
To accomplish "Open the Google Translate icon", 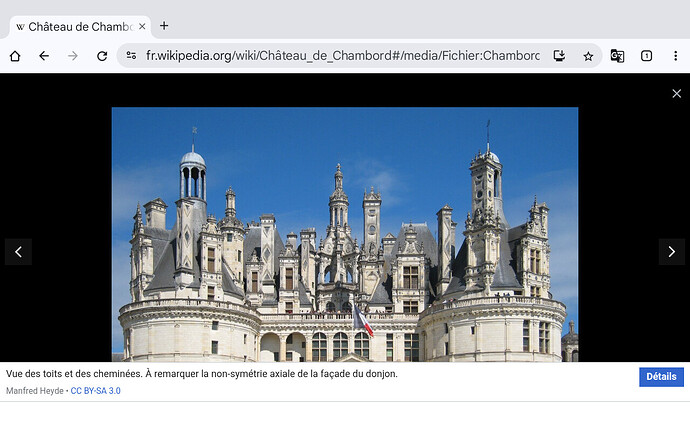I will [x=617, y=56].
